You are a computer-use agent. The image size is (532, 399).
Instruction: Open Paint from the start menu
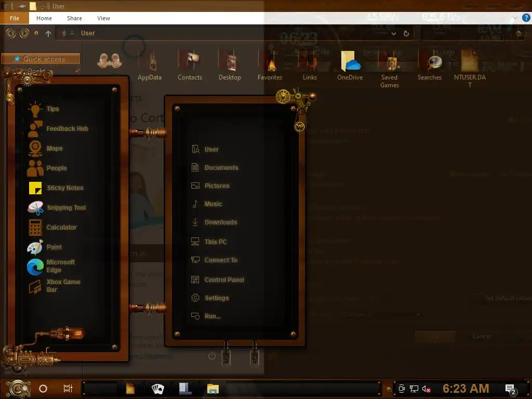pos(45,247)
